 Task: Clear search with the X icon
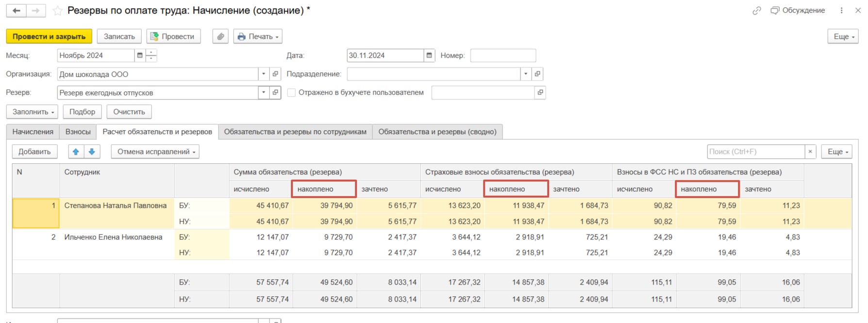pos(810,152)
